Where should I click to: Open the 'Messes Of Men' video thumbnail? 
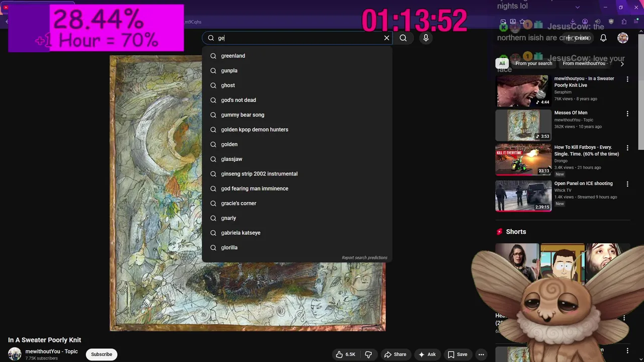coord(523,126)
